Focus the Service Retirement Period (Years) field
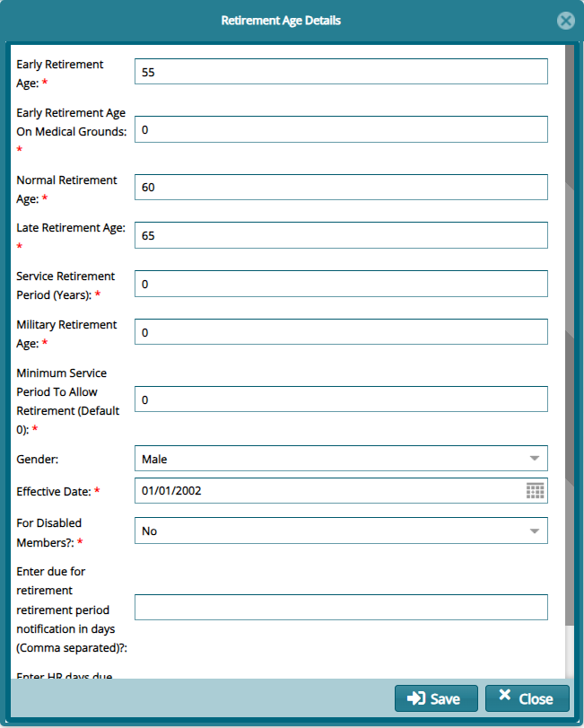584x728 pixels. [341, 284]
